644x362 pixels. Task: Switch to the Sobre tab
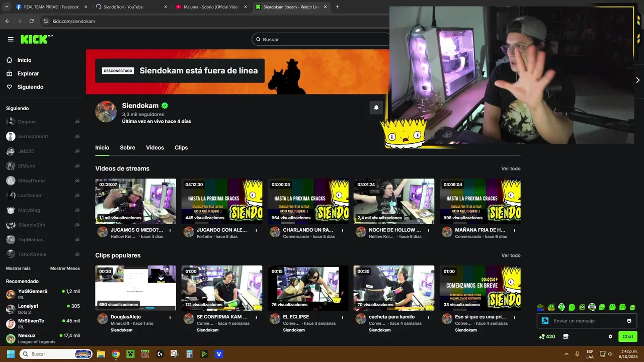click(127, 148)
